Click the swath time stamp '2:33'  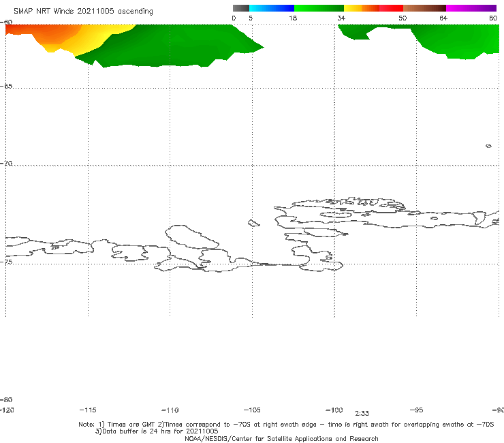click(362, 414)
